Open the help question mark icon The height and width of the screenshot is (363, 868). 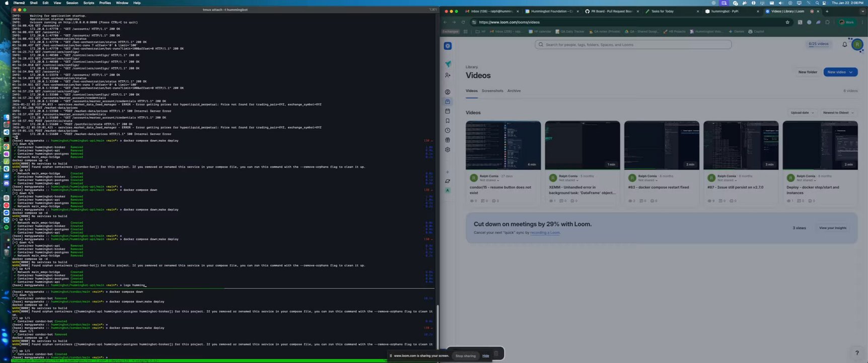(857, 353)
